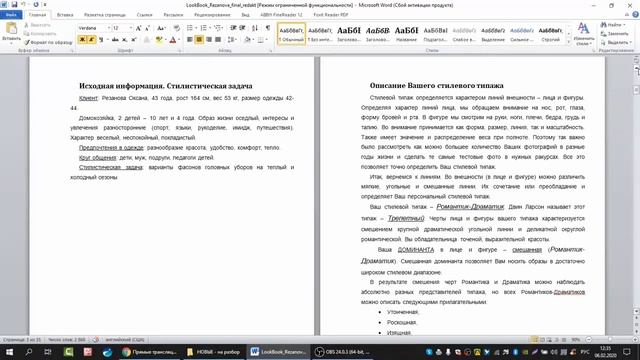
Task: Open Заменить replace dialog
Action: [x=614, y=33]
